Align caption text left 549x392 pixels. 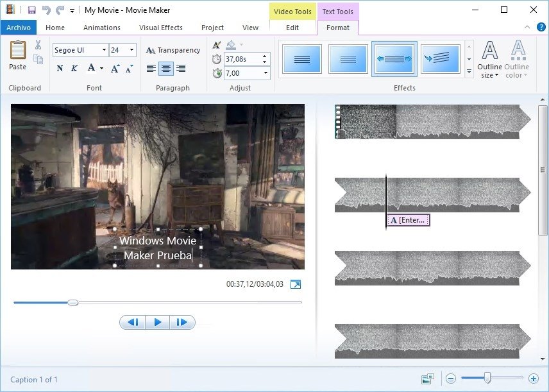click(151, 68)
